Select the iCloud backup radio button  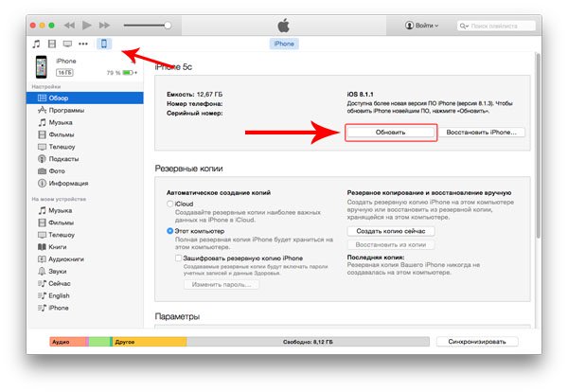(x=169, y=204)
